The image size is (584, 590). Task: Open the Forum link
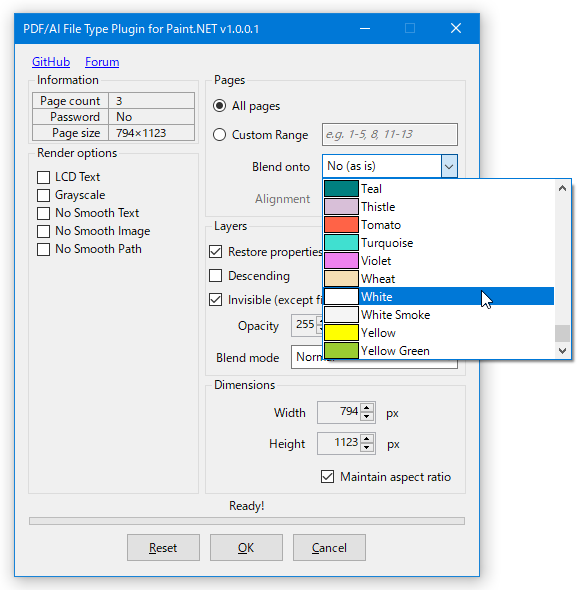[x=102, y=62]
